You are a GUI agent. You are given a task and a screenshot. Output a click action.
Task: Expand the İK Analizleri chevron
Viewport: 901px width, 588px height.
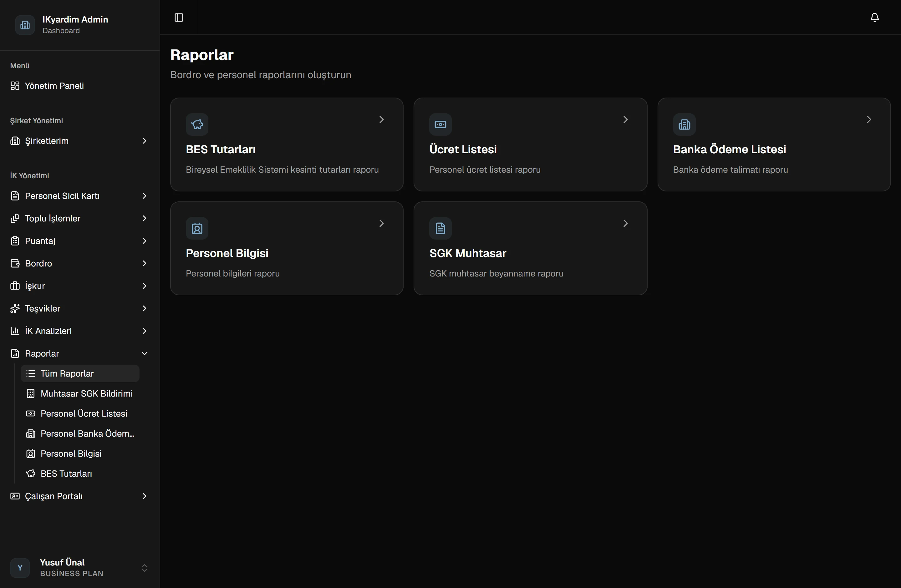(144, 331)
